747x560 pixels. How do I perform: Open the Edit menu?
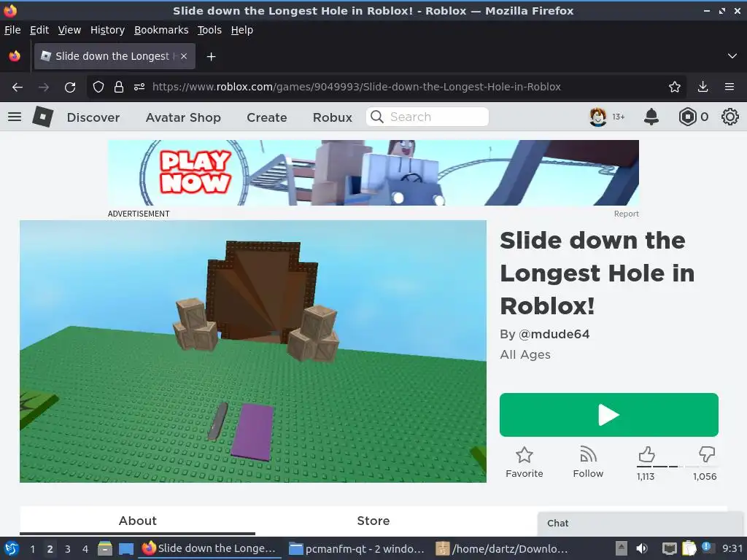click(39, 30)
